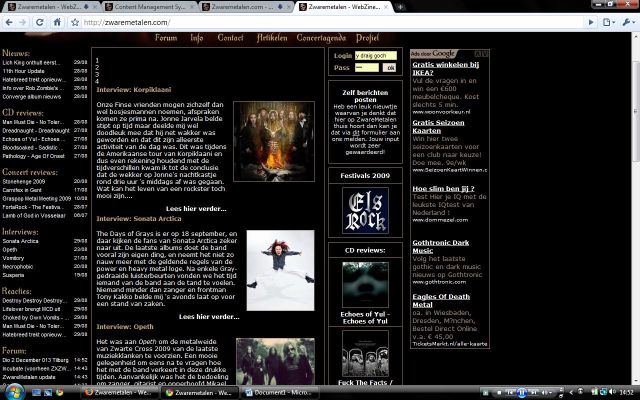The width and height of the screenshot is (640, 400).
Task: Follow 'Lees hier verder' under Korpiklaani interview
Action: tap(210, 209)
